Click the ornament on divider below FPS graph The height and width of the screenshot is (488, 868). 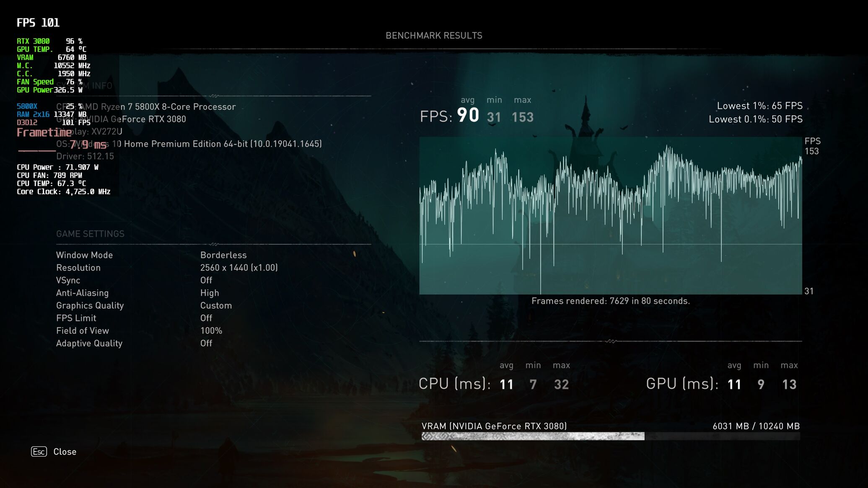[611, 341]
